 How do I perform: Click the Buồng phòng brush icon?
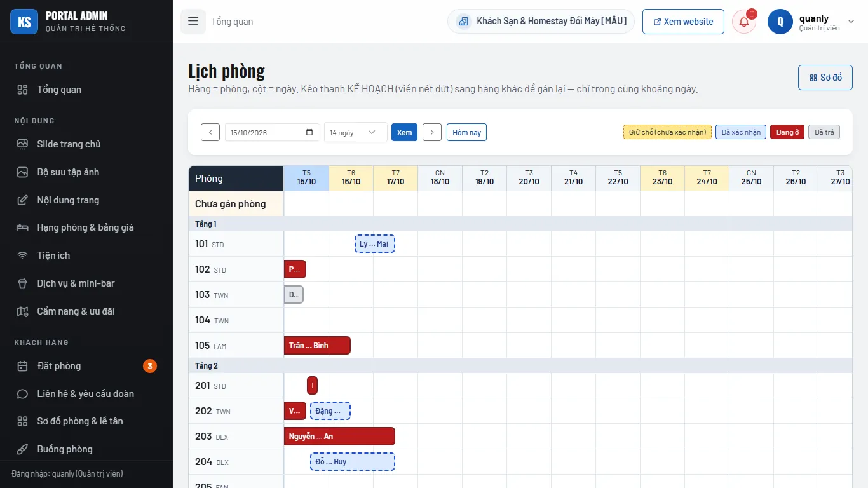22,449
